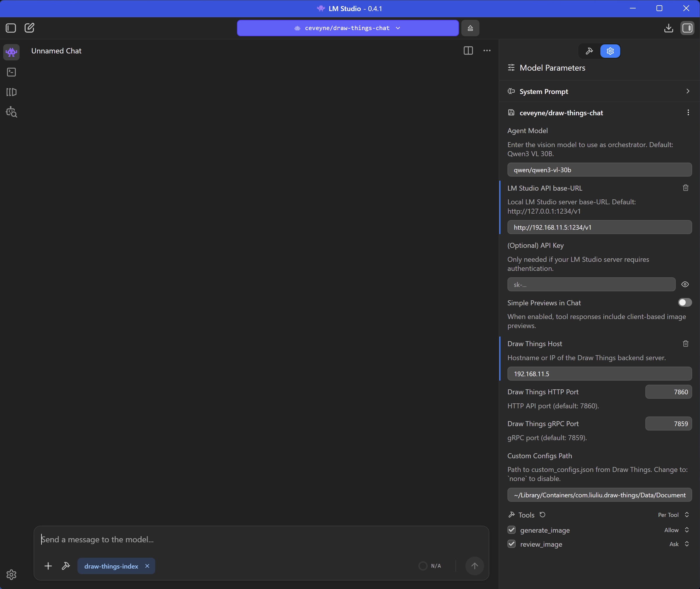This screenshot has height=589, width=700.
Task: Open the Developer terminal sidebar icon
Action: coord(11,72)
